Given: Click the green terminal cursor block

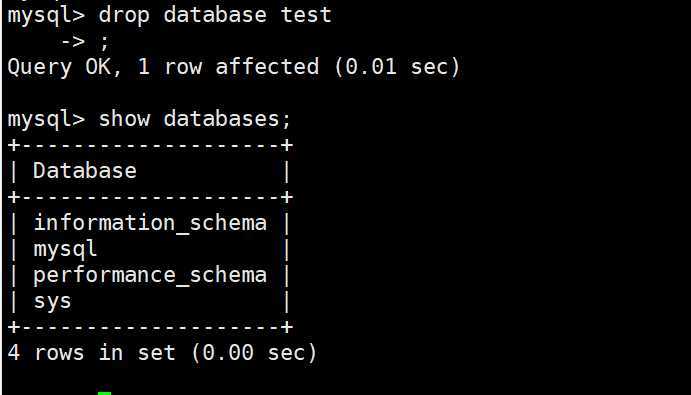Looking at the screenshot, I should point(104,393).
